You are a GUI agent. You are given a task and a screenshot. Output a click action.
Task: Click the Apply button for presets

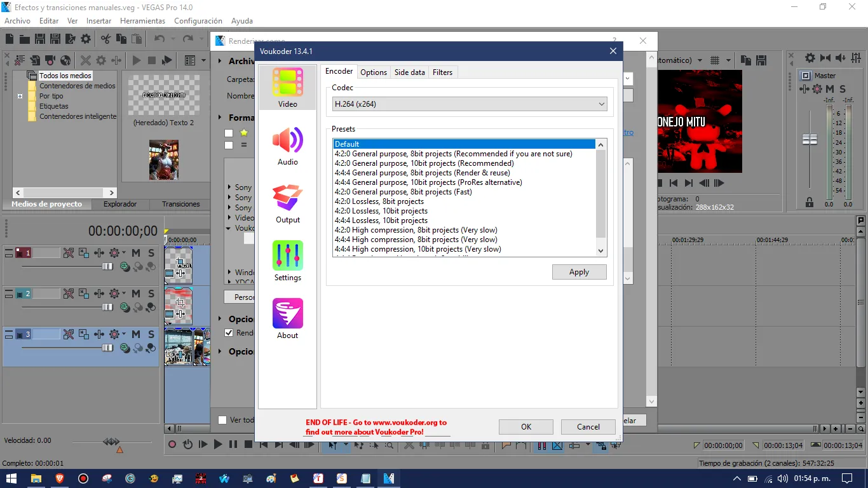579,272
